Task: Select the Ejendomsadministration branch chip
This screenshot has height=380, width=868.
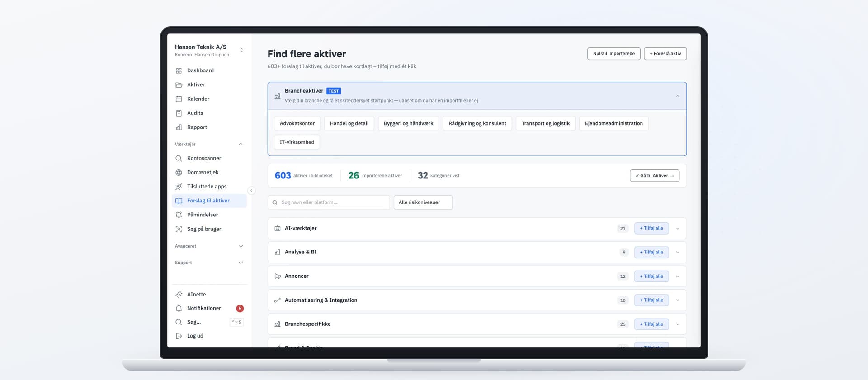Action: (613, 123)
